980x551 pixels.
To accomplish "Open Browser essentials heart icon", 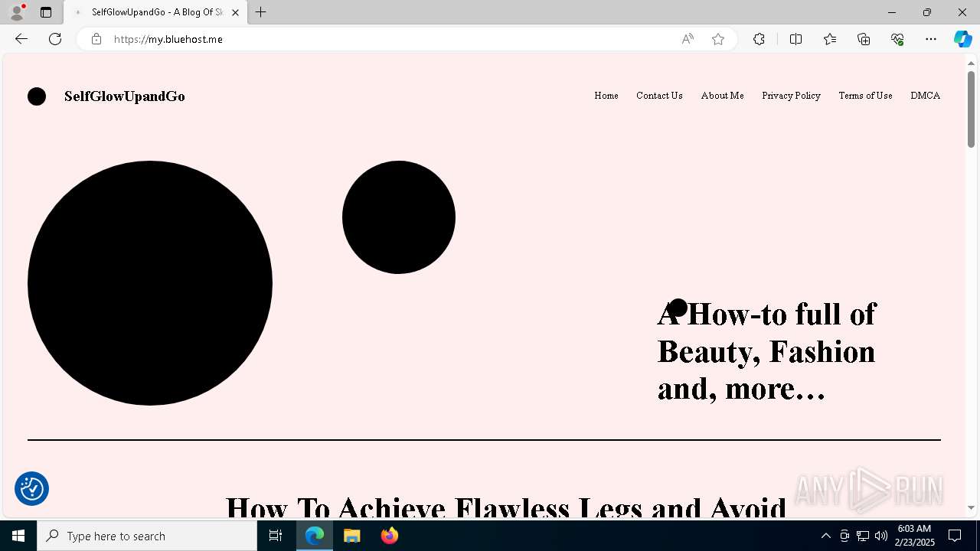I will click(x=897, y=39).
